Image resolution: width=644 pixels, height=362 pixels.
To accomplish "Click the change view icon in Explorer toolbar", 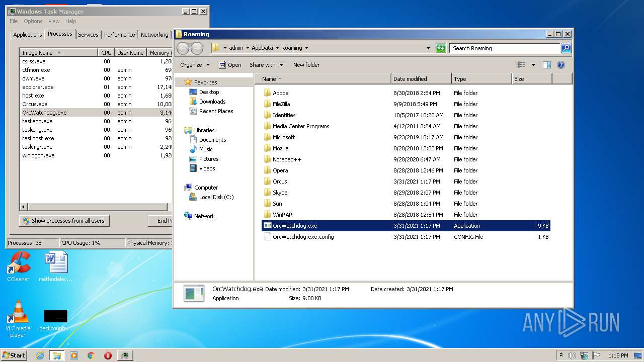I will [x=521, y=65].
